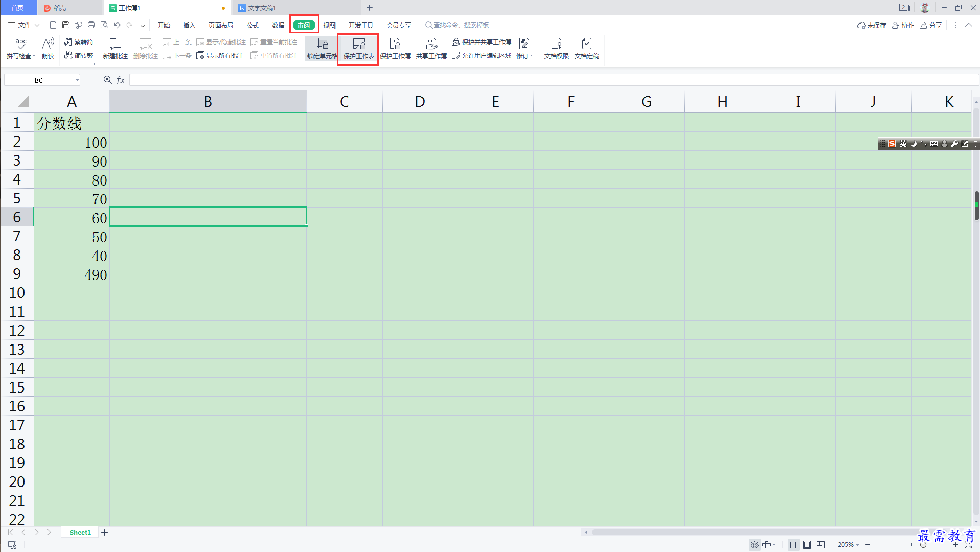980x552 pixels.
Task: Click the fx insert function icon
Action: [x=121, y=80]
